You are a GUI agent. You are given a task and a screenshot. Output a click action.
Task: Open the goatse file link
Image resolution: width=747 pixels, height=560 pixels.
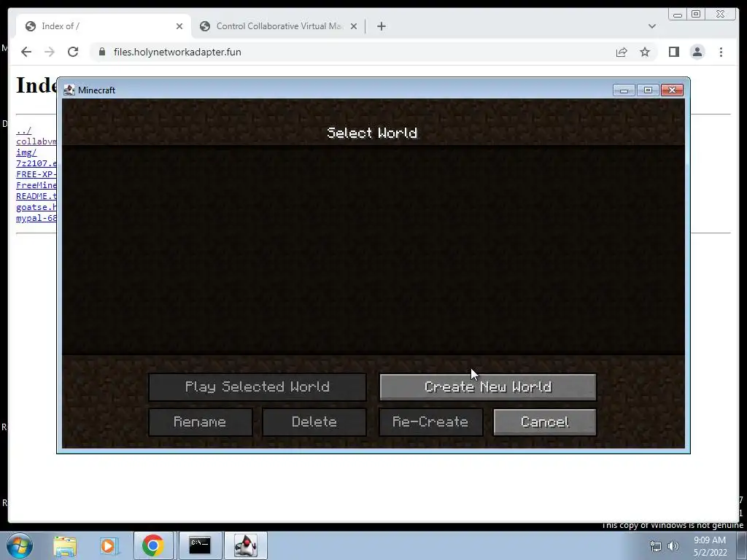point(36,207)
